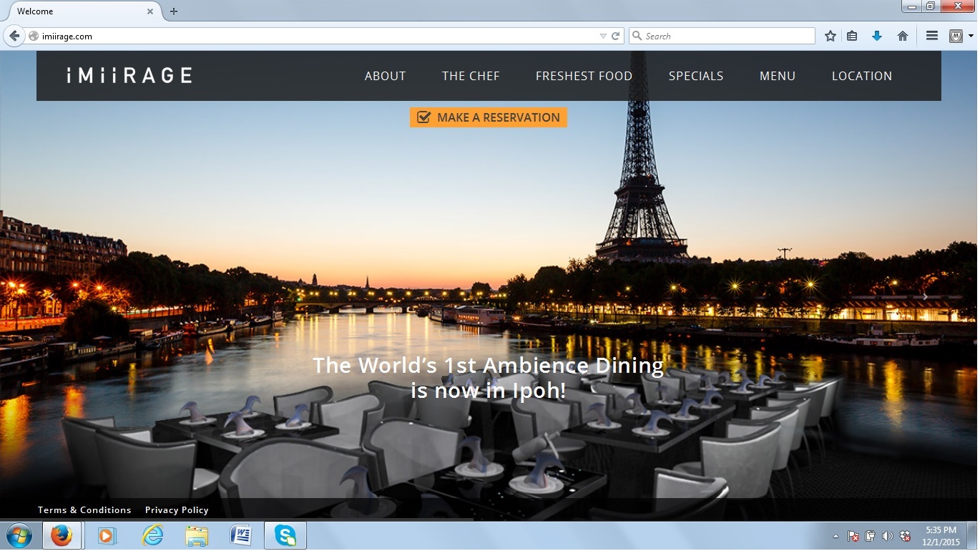Open FRESHEST FOOD navigation item
980x551 pixels.
pyautogui.click(x=584, y=76)
